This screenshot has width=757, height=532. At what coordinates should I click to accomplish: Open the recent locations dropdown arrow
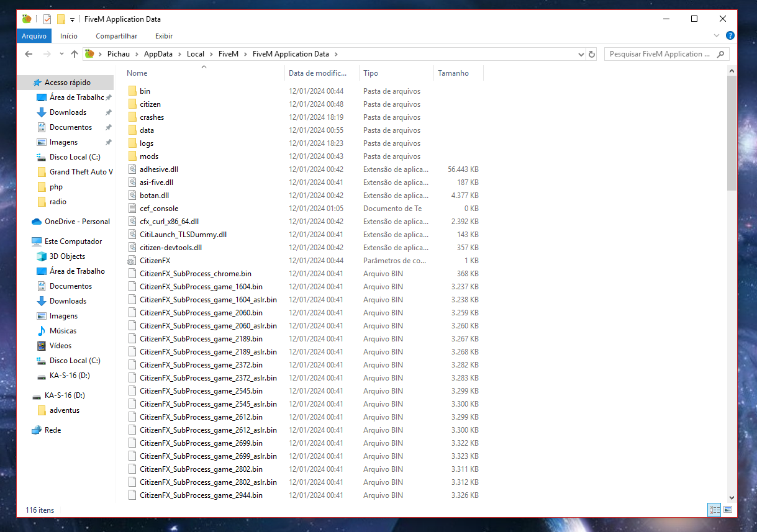click(61, 54)
